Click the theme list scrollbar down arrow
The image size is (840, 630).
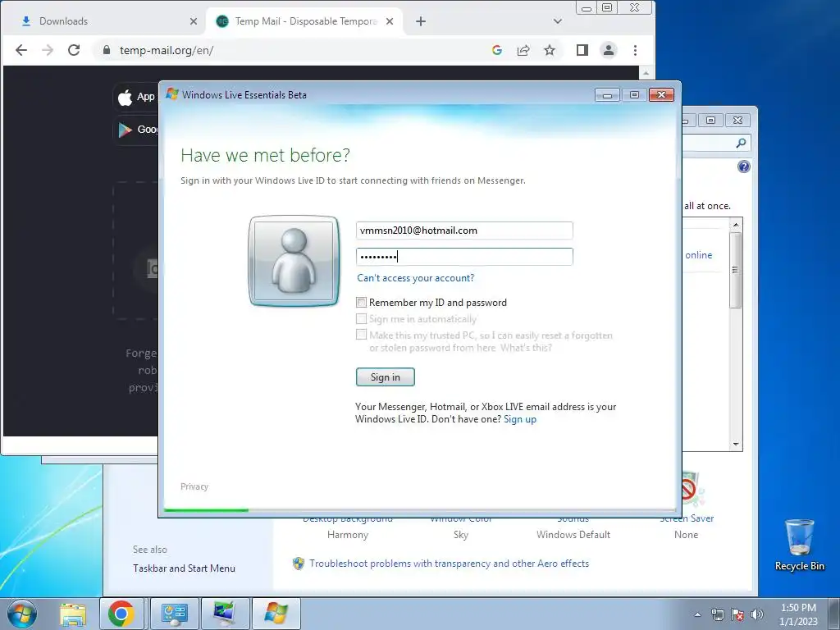point(736,444)
